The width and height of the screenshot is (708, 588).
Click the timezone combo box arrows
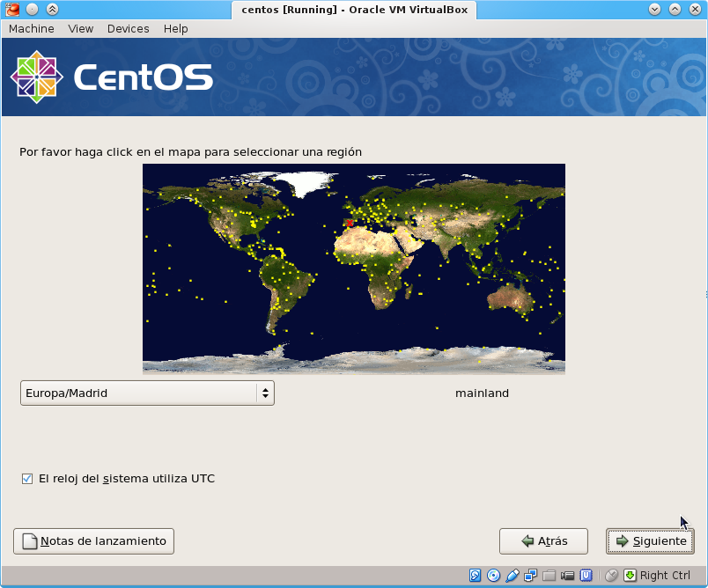click(266, 393)
